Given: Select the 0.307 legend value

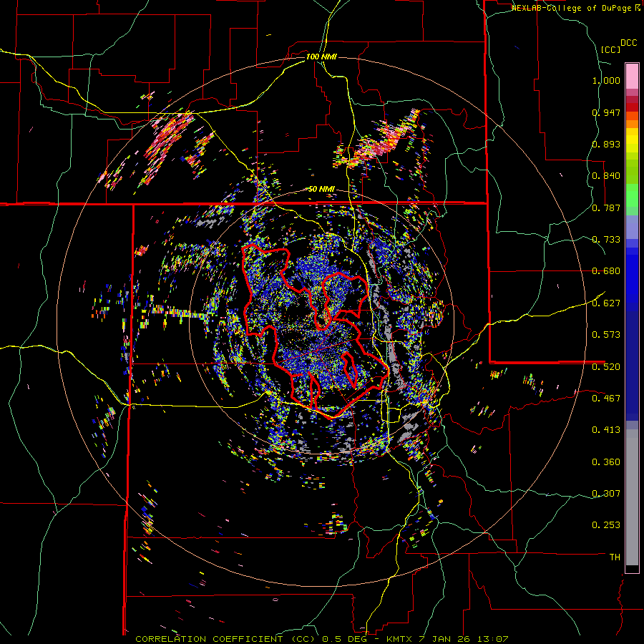Looking at the screenshot, I should [606, 493].
